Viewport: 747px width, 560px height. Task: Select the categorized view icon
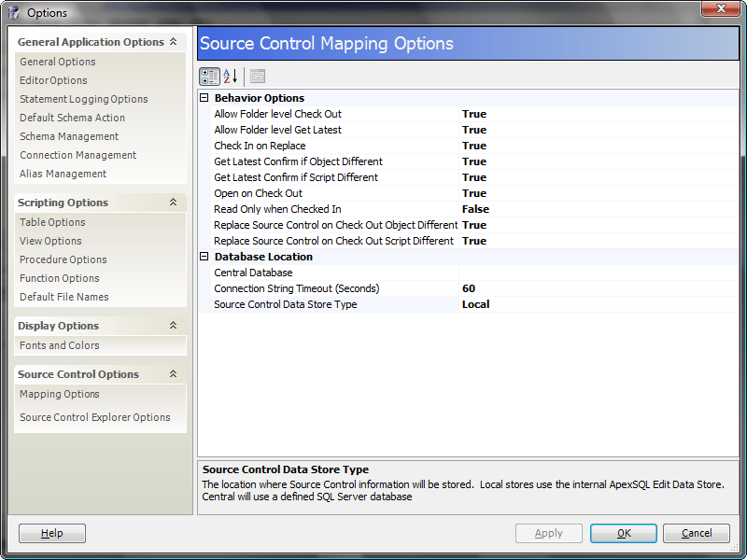coord(209,77)
